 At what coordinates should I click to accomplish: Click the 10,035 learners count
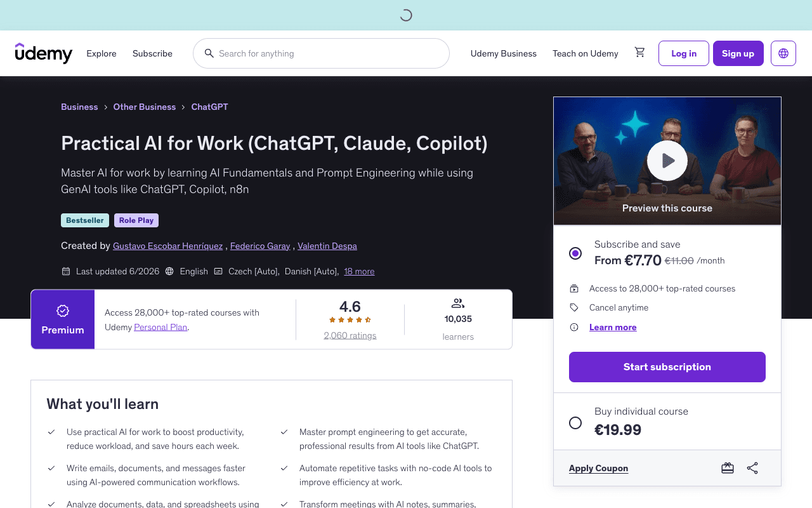458,319
